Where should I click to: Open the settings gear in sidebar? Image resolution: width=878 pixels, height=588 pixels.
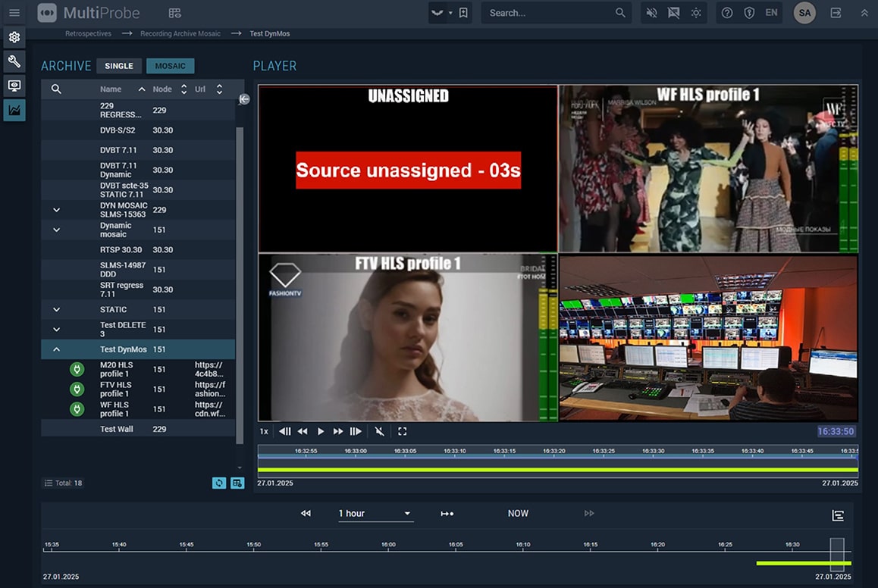(14, 37)
